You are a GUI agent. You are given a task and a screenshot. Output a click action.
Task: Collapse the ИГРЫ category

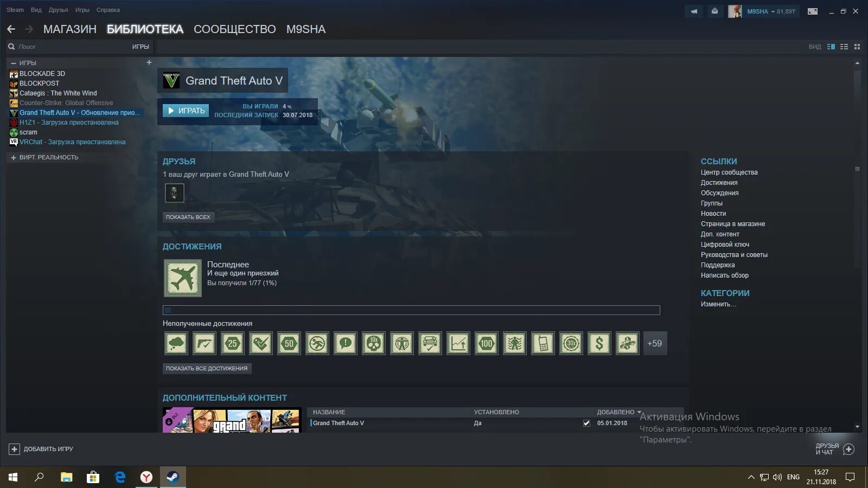pyautogui.click(x=14, y=63)
